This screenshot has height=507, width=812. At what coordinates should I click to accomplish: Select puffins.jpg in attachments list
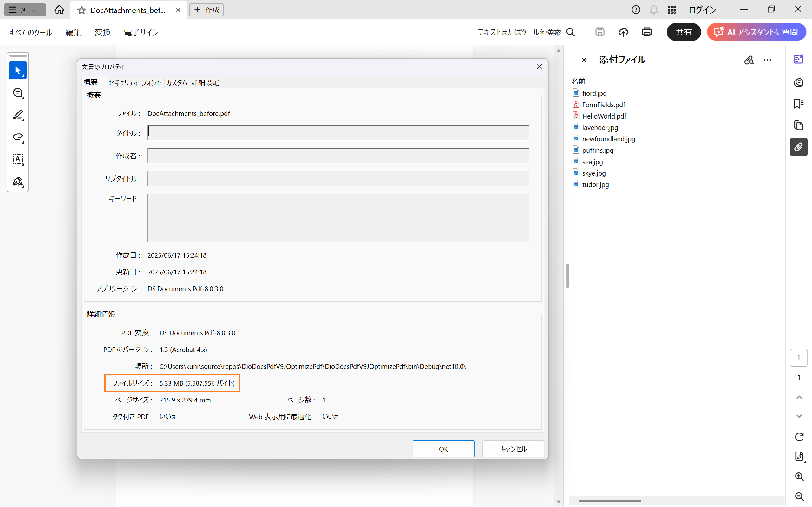(597, 150)
